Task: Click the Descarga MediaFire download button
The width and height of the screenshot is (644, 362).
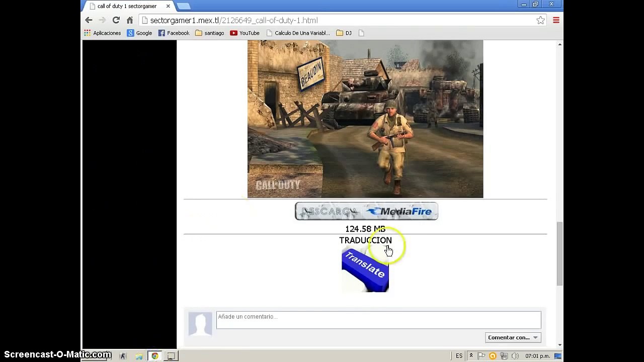Action: point(366,211)
